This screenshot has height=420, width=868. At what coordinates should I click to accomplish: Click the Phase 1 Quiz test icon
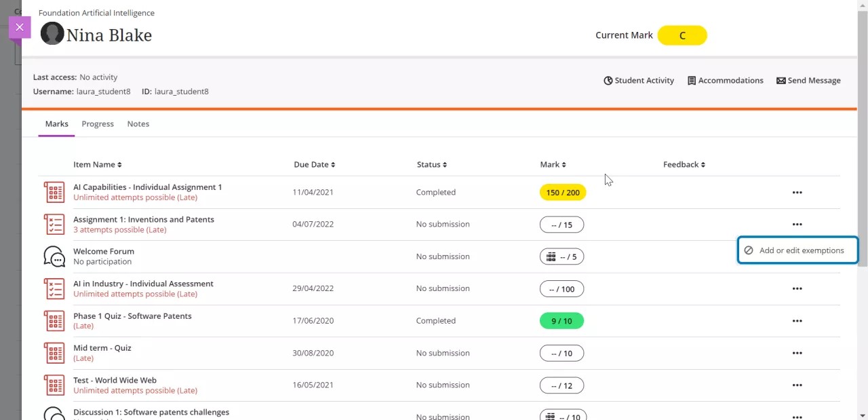pyautogui.click(x=54, y=321)
